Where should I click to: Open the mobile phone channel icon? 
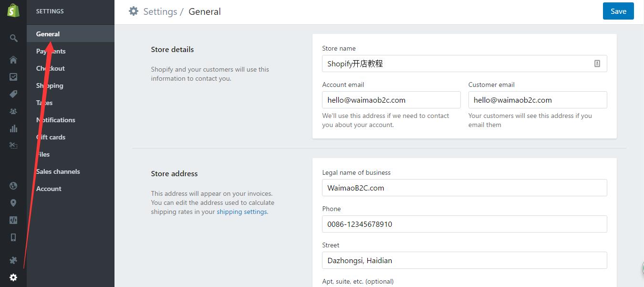coord(13,237)
